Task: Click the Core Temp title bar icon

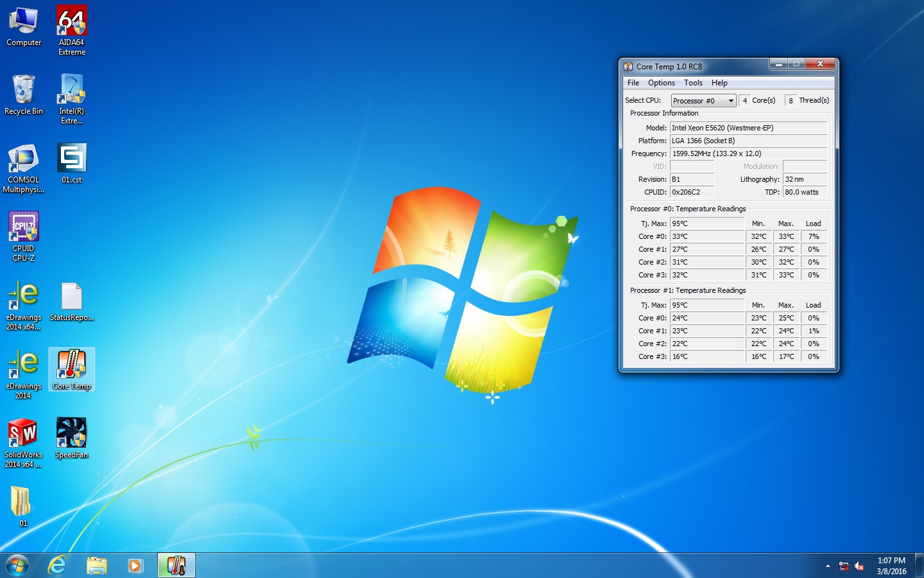Action: pos(628,66)
